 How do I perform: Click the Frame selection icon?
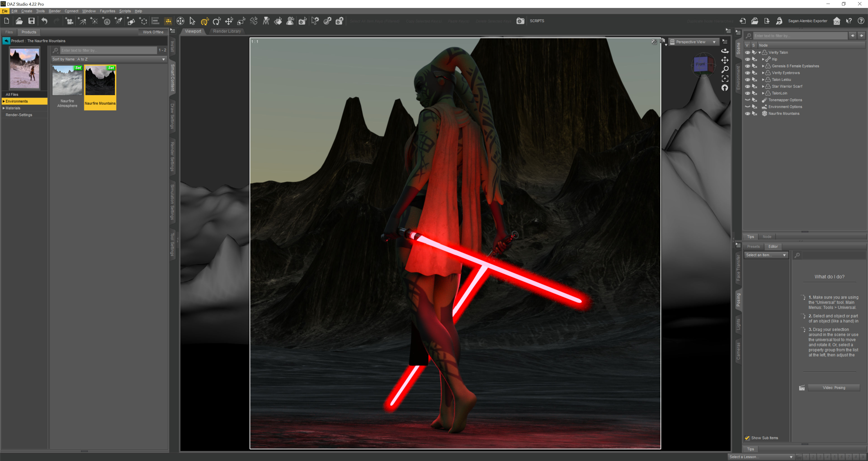tap(725, 78)
